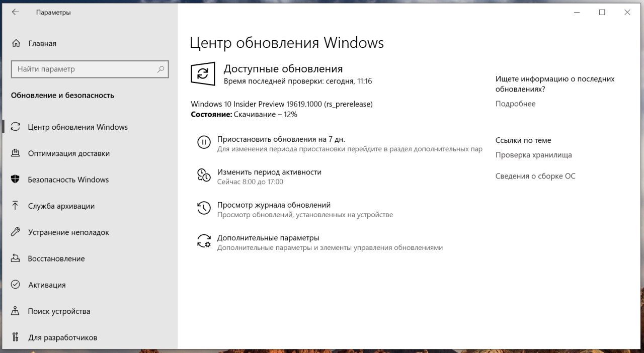Screen dimensions: 644x353
Task: Click the shield icon beside Безопасность Windows
Action: [x=16, y=180]
